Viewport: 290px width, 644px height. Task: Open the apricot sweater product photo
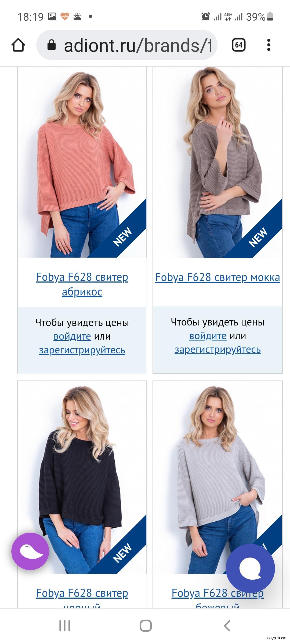pyautogui.click(x=82, y=162)
